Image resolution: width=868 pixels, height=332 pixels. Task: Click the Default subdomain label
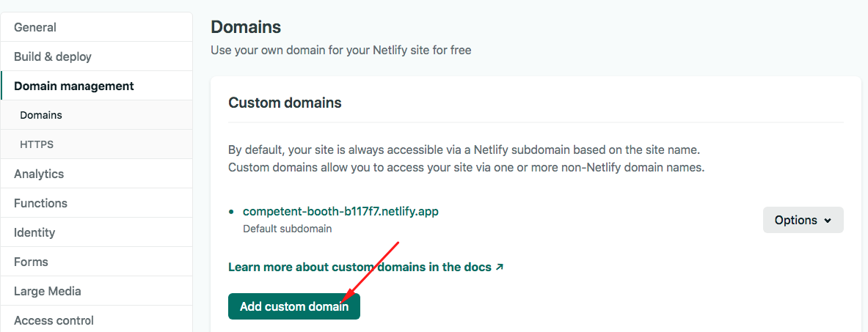(287, 229)
